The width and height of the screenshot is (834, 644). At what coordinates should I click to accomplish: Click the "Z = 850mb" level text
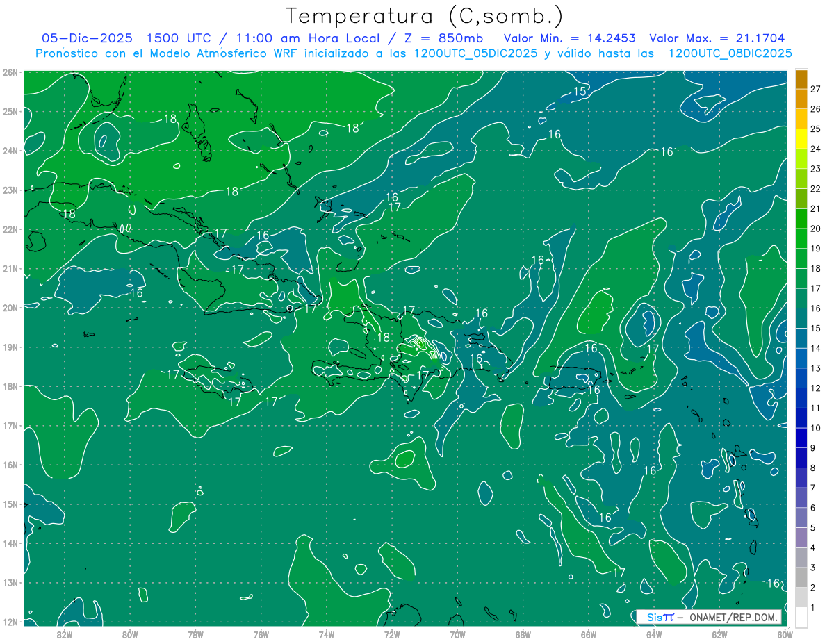pyautogui.click(x=445, y=38)
